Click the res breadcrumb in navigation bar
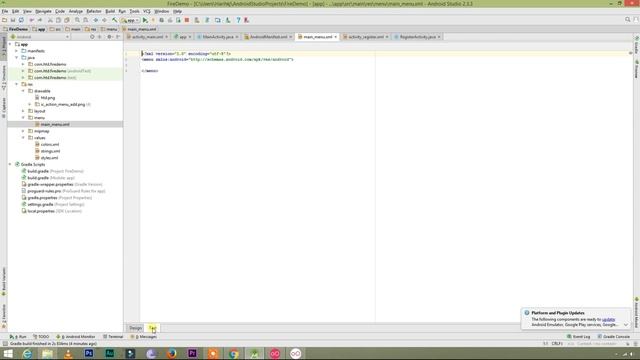The height and width of the screenshot is (360, 640). [x=91, y=29]
